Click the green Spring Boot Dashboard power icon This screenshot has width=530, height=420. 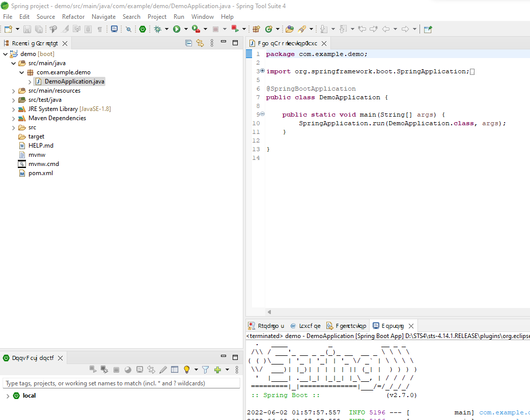[x=143, y=29]
